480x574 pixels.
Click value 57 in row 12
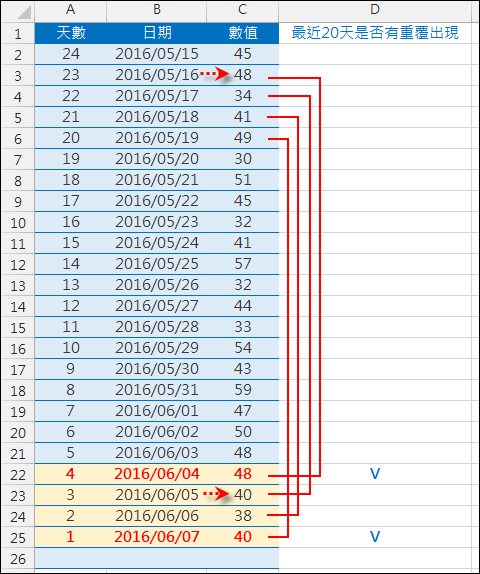pos(243,264)
